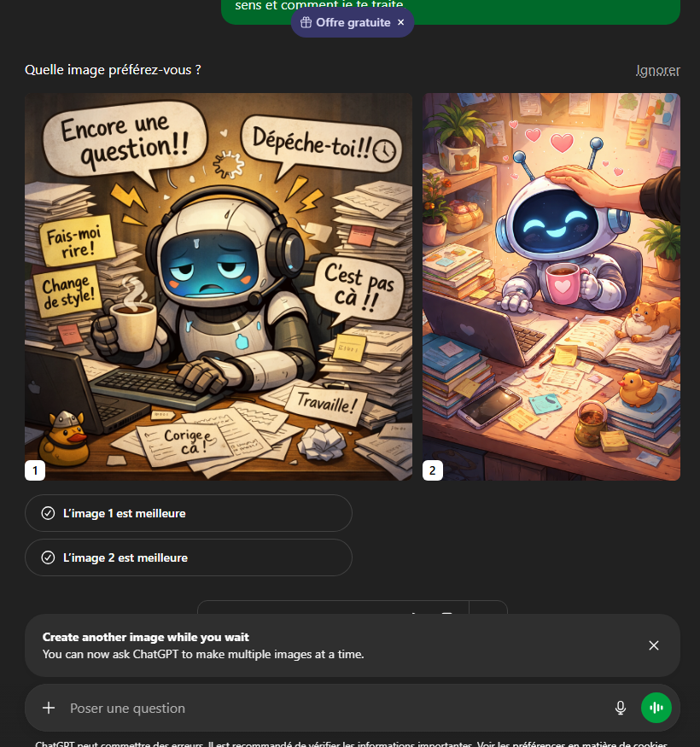
Task: Open the tired robot image 1
Action: click(x=219, y=286)
